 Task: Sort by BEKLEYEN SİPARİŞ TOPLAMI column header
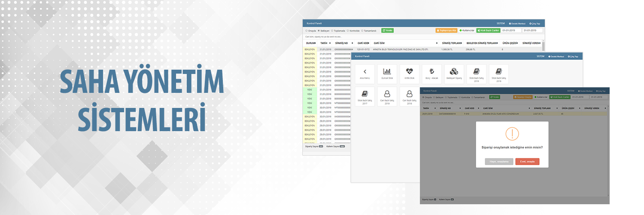(482, 43)
